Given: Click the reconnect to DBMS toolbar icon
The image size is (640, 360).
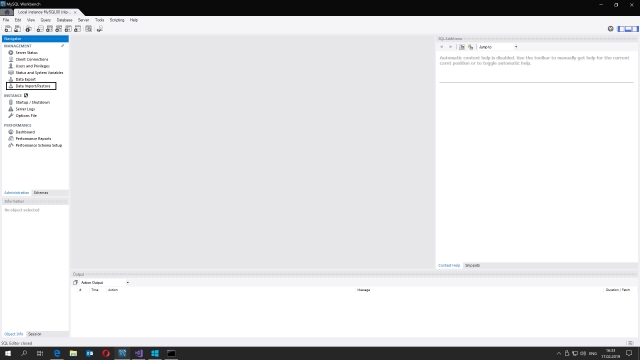Looking at the screenshot, I should (100, 29).
